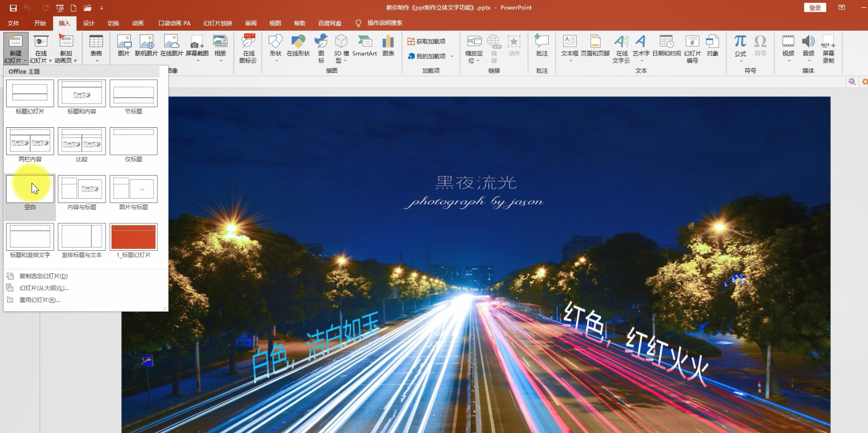Save the presentation from quick access toolbar
This screenshot has width=868, height=433.
pos(13,8)
